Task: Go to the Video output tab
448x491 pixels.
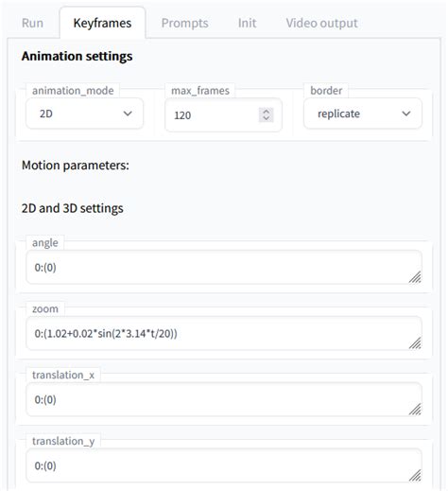Action: click(x=321, y=23)
